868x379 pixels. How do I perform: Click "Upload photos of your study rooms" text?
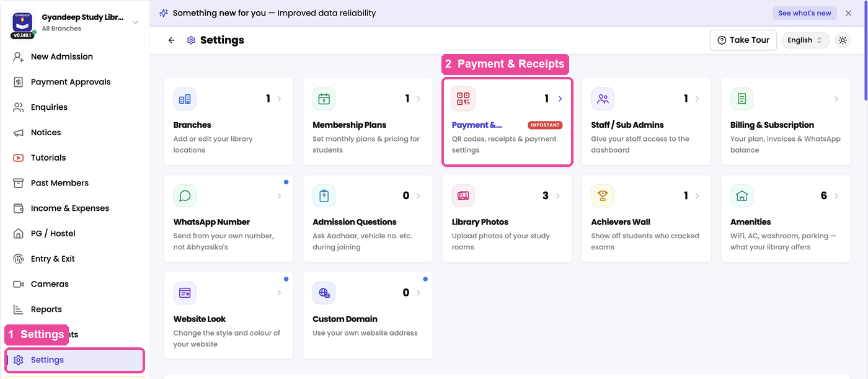[x=501, y=241]
